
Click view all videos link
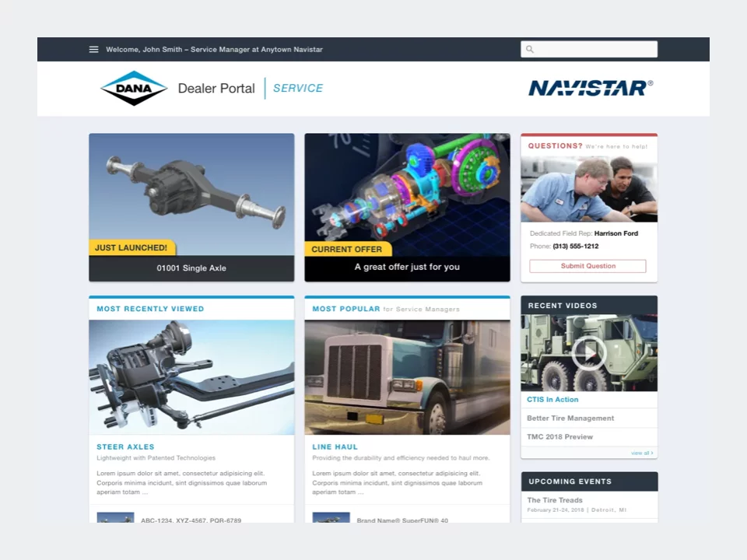click(642, 453)
